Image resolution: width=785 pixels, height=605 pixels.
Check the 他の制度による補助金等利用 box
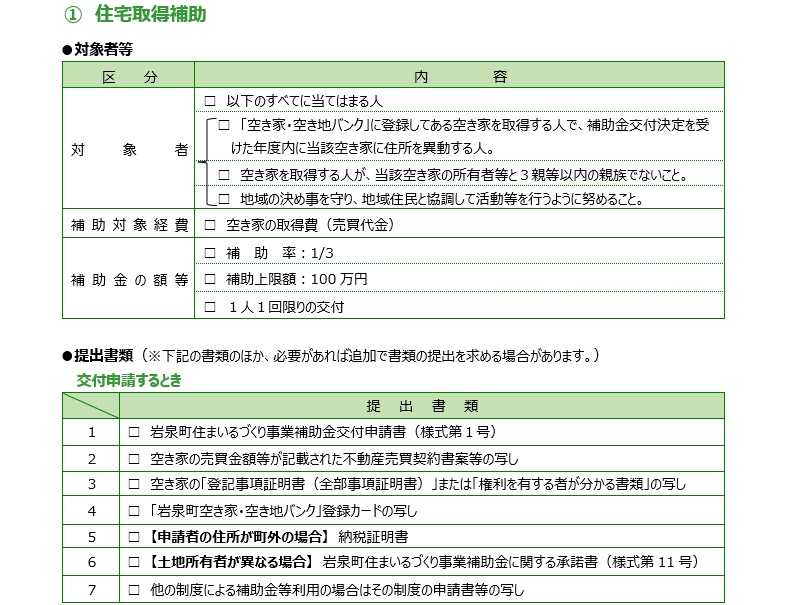pos(134,589)
